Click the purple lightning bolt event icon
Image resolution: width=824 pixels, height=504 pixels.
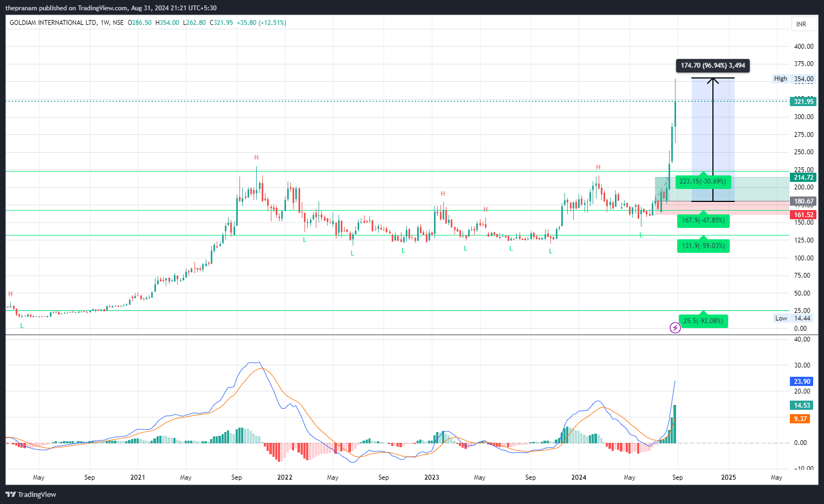click(x=675, y=328)
